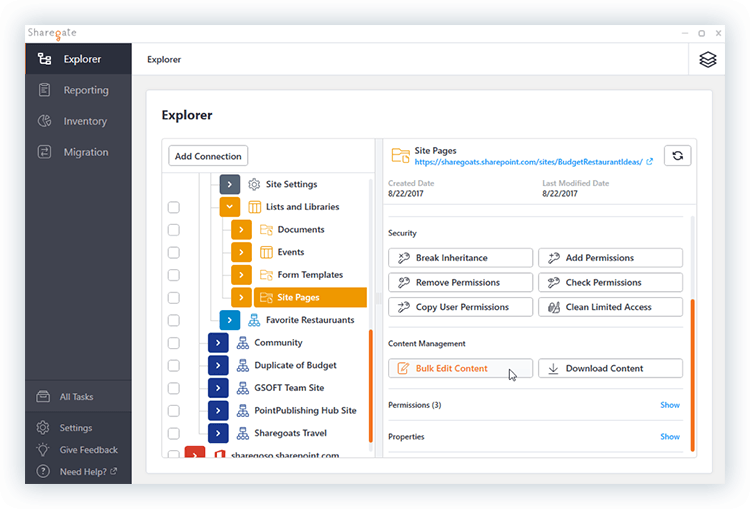Check the box for Site Pages

coord(174,298)
